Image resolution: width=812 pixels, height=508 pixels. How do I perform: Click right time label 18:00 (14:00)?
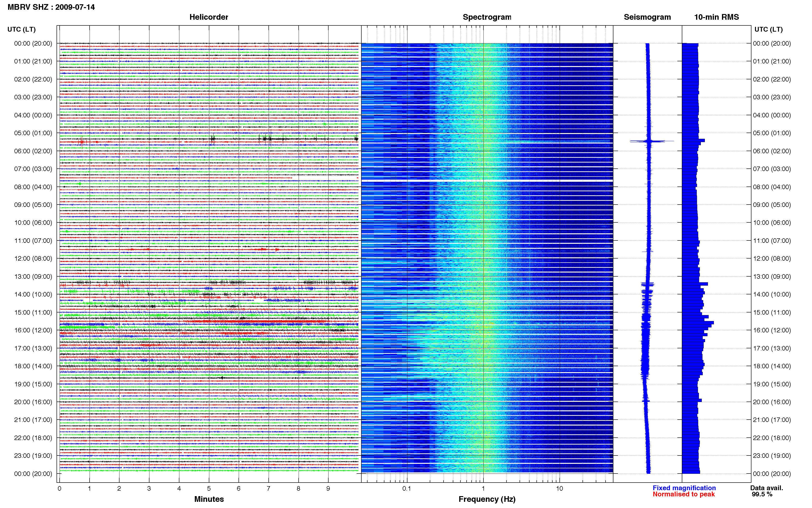click(x=772, y=366)
